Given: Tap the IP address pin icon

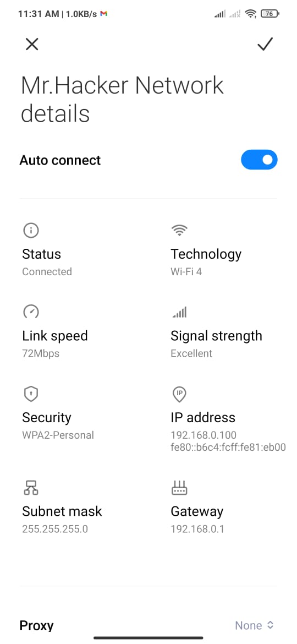Looking at the screenshot, I should 179,394.
